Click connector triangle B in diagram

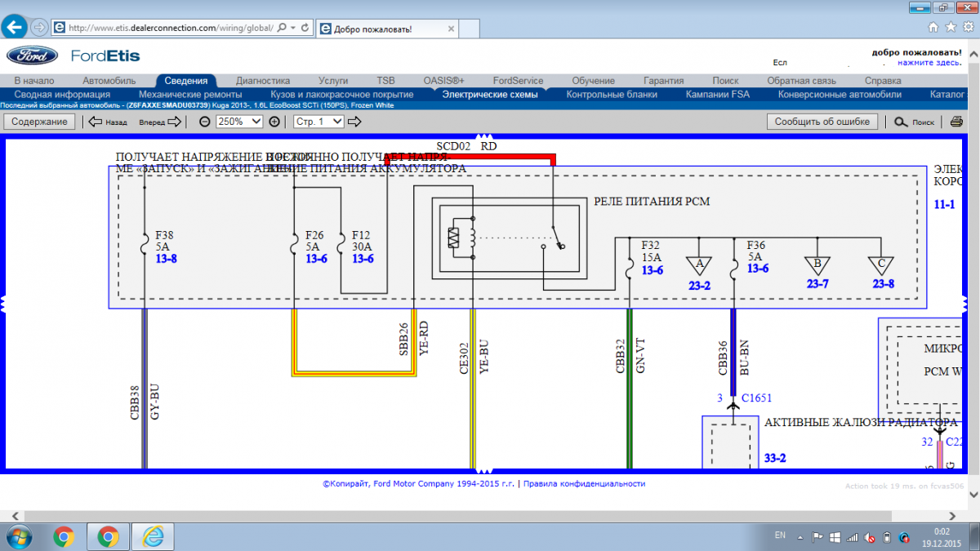click(x=817, y=267)
